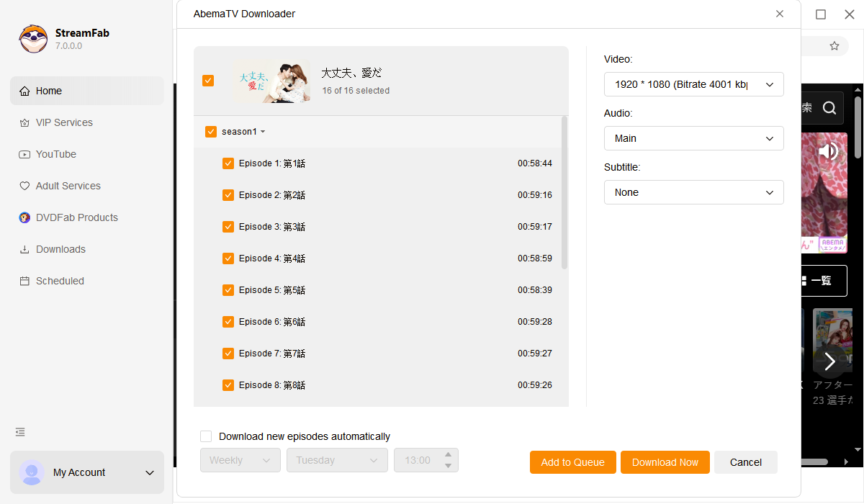Open the Subtitle dropdown

[693, 192]
